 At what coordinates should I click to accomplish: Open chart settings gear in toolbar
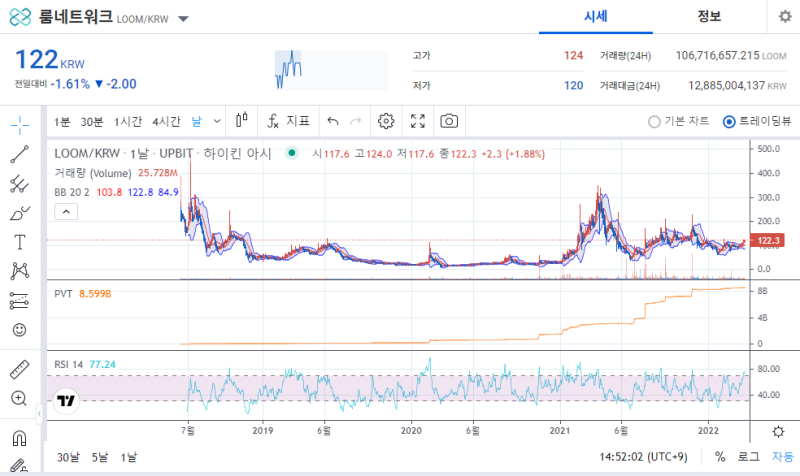tap(386, 121)
